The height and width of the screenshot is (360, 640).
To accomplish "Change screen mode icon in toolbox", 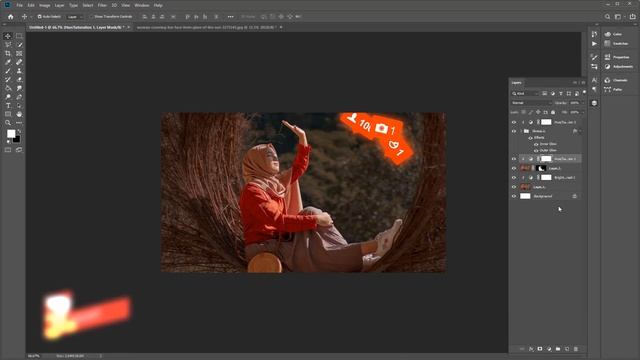I will coord(19,150).
